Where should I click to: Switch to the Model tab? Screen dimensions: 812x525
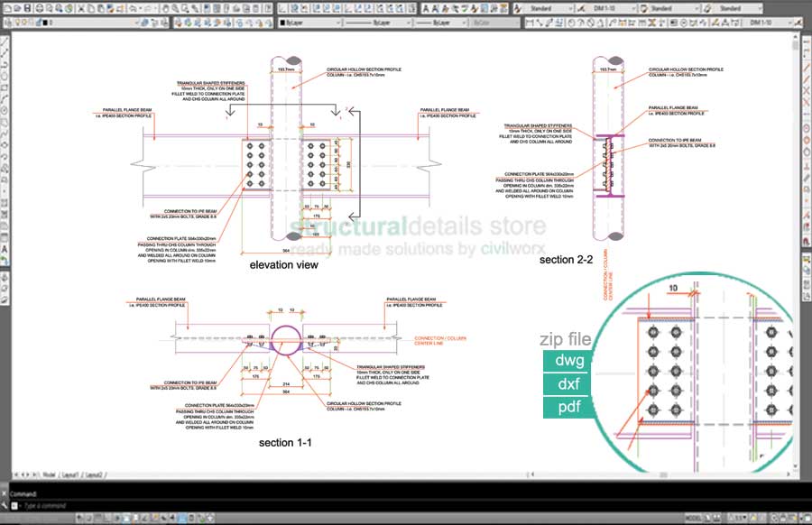point(50,474)
